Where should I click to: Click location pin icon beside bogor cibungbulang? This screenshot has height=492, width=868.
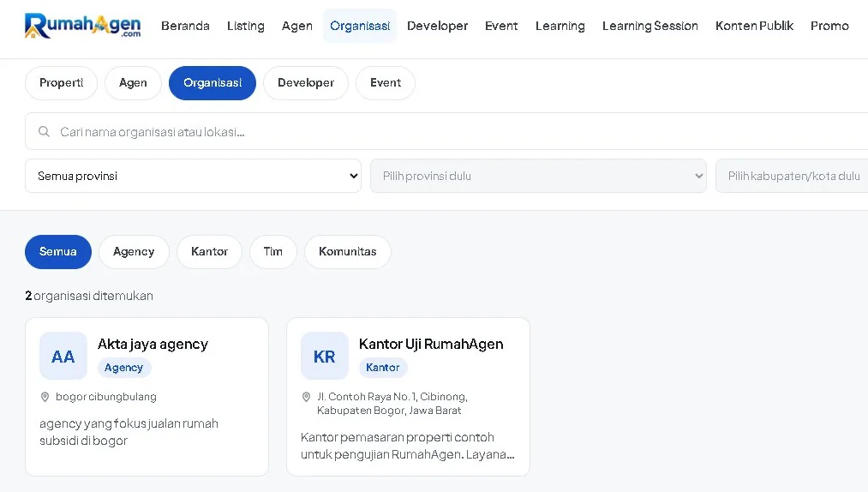coord(45,397)
